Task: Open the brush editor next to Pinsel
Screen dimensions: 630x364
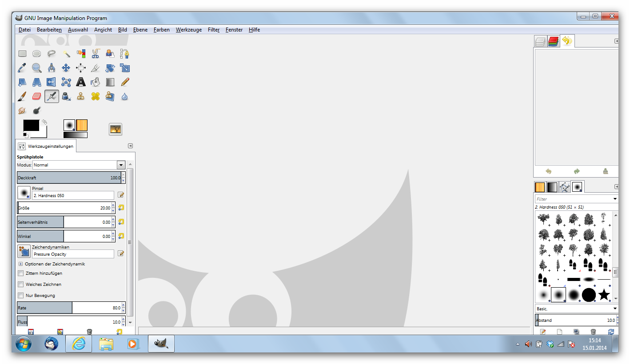Action: pos(121,194)
